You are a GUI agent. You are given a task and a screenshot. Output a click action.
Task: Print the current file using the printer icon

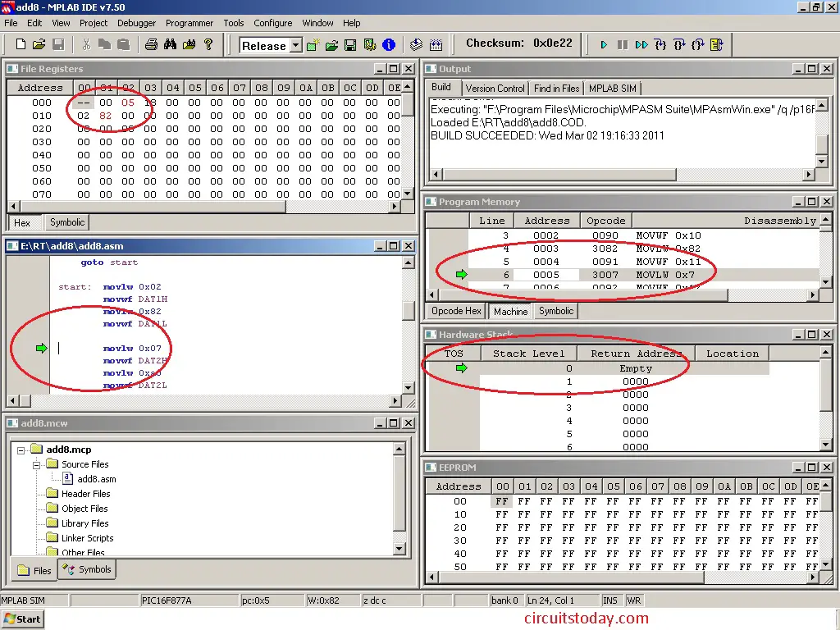151,44
